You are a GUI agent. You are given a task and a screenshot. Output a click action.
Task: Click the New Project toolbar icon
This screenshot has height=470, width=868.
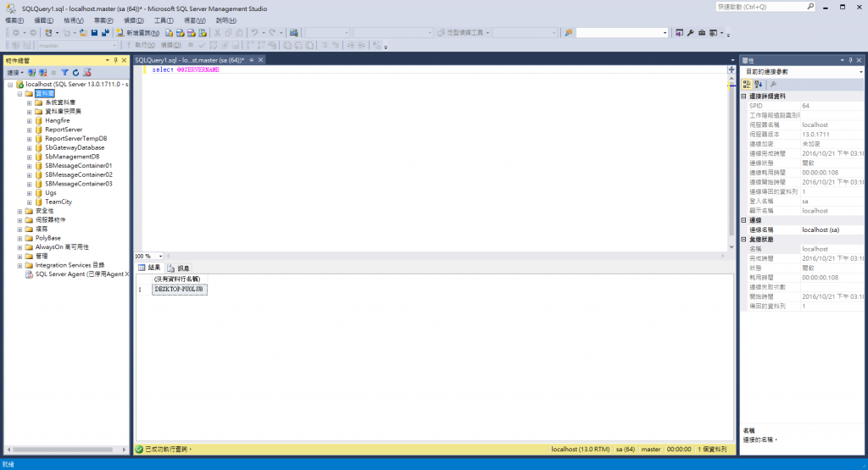pos(48,33)
